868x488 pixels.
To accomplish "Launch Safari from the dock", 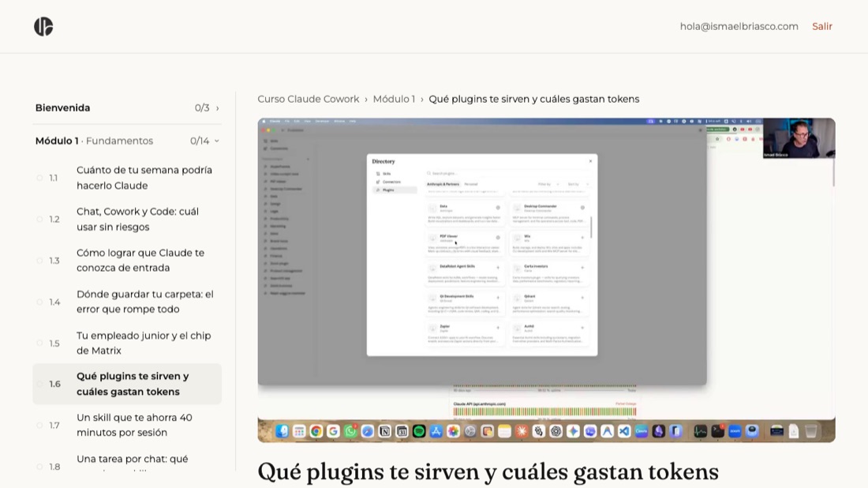I will (x=368, y=431).
